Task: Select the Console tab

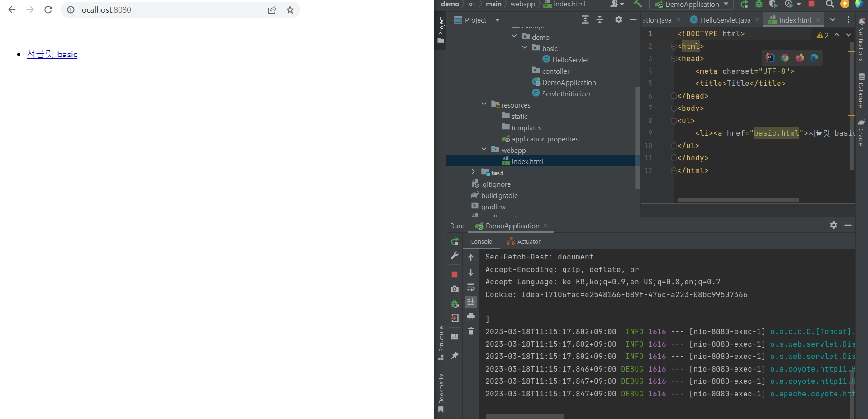Action: point(481,241)
